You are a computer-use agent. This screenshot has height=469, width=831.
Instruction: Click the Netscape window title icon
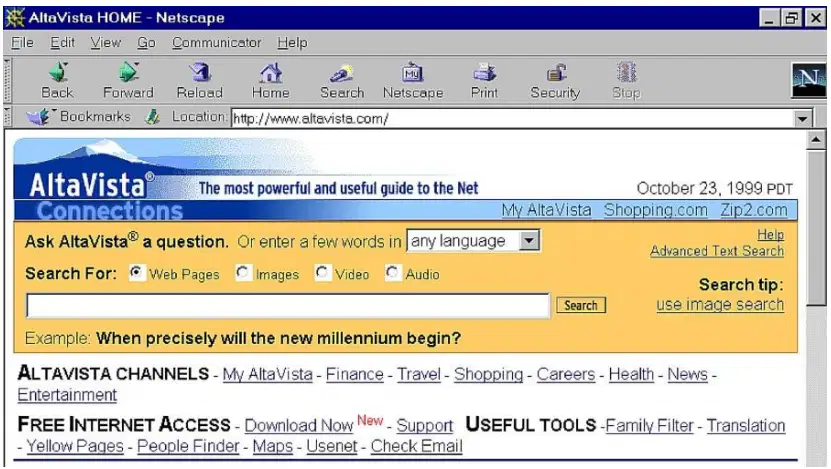click(15, 17)
